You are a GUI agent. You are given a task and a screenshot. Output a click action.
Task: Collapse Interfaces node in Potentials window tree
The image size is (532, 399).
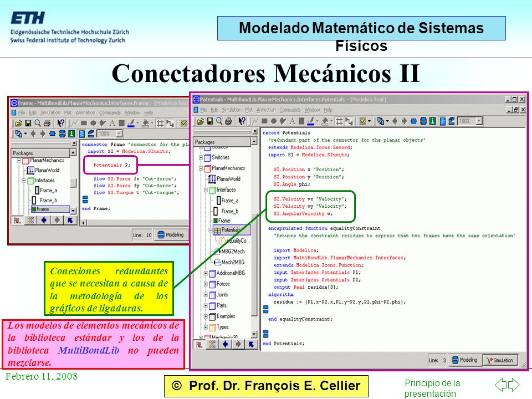tap(206, 190)
